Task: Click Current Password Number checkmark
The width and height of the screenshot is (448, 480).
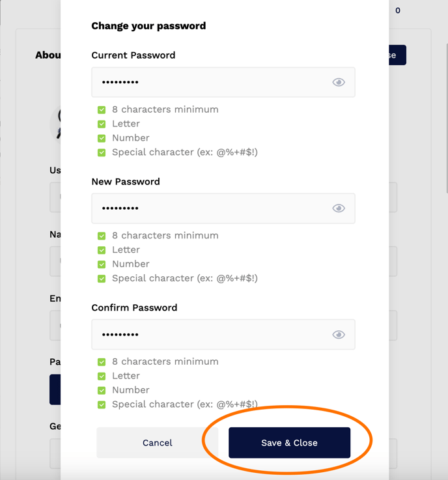Action: point(102,138)
